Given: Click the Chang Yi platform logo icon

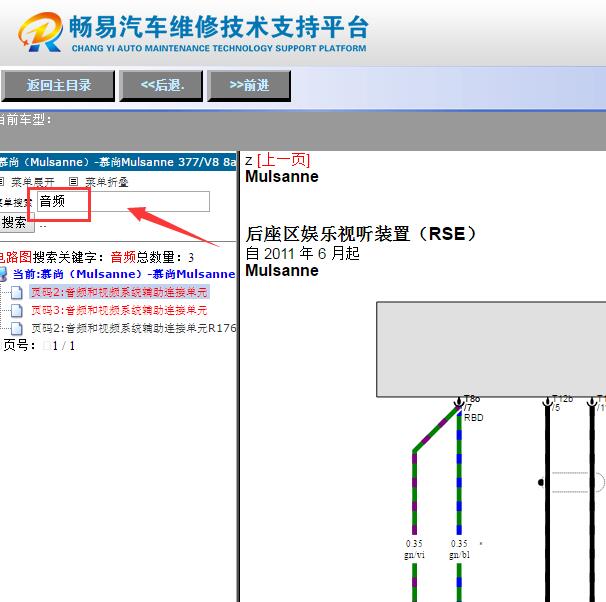Looking at the screenshot, I should [41, 32].
